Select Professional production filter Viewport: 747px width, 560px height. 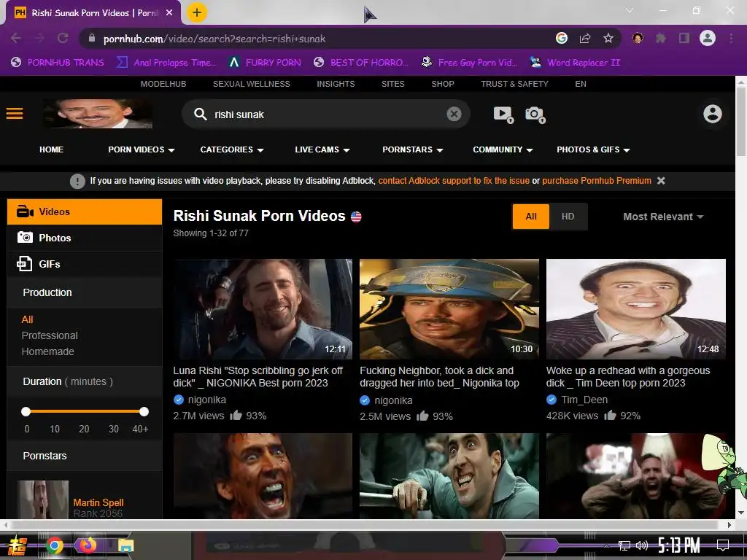50,335
